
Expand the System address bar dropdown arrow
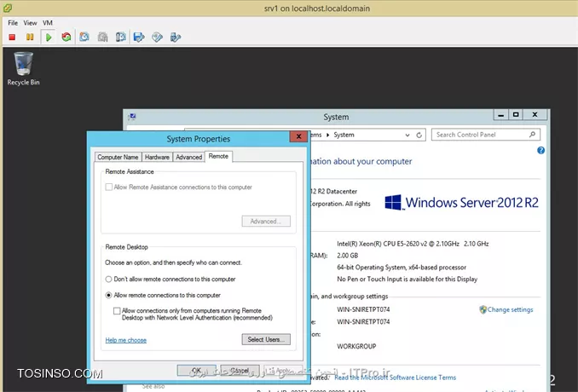(407, 135)
